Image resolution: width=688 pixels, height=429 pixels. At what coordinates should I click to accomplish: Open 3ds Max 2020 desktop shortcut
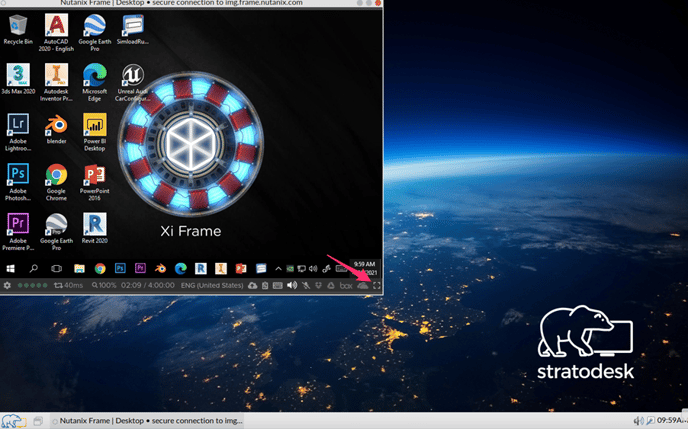click(x=18, y=79)
